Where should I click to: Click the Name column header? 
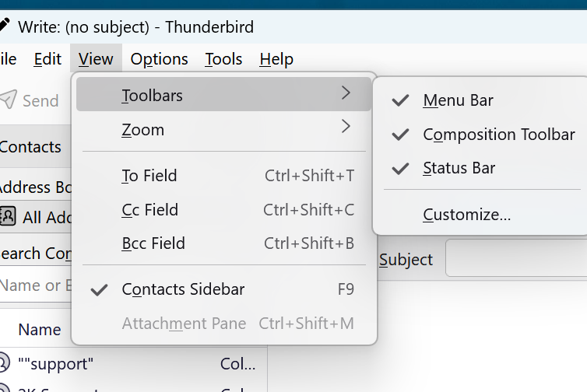(x=39, y=330)
